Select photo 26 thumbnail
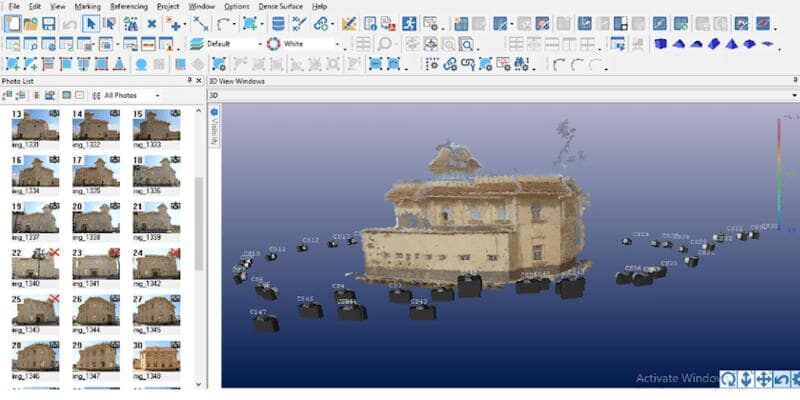The height and width of the screenshot is (400, 800). 96,310
